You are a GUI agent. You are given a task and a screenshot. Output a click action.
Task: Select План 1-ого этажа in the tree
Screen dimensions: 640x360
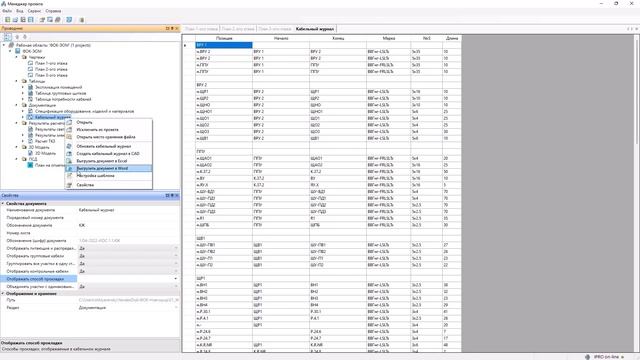(x=51, y=63)
